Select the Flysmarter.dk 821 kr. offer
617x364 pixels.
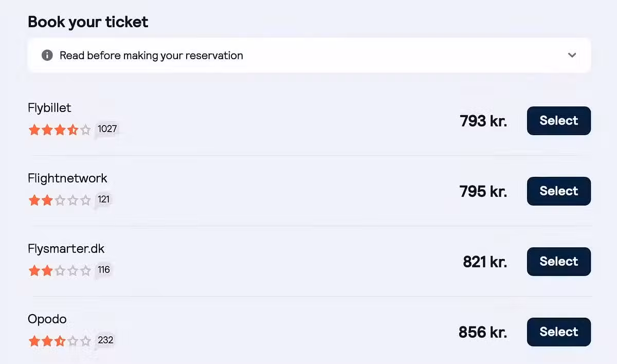[558, 262]
